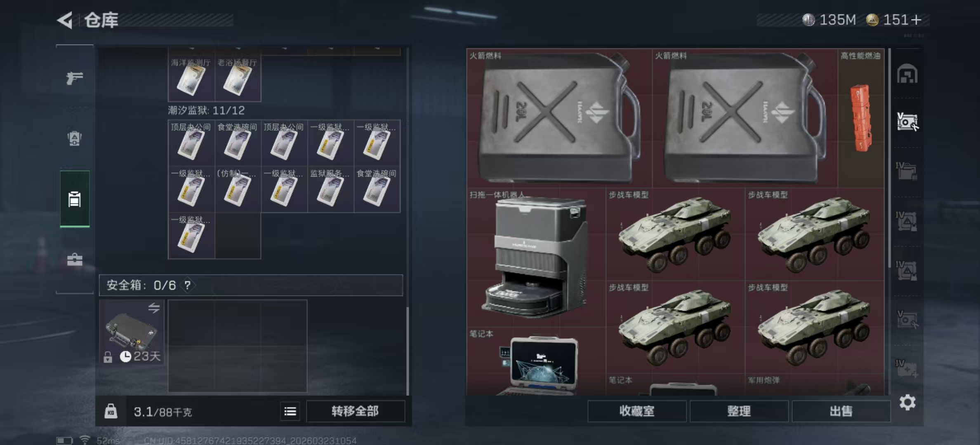Click the 出售 sell button
The height and width of the screenshot is (445, 980).
pyautogui.click(x=841, y=411)
